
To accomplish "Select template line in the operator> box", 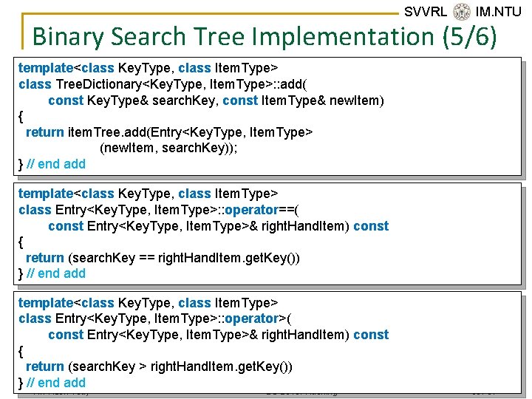I will coord(148,303).
